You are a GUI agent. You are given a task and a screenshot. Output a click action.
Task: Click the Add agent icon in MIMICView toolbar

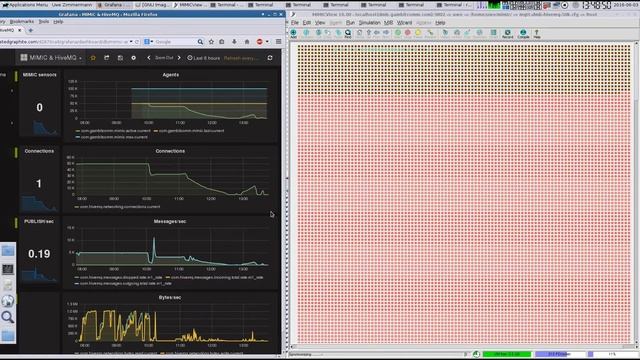click(293, 33)
